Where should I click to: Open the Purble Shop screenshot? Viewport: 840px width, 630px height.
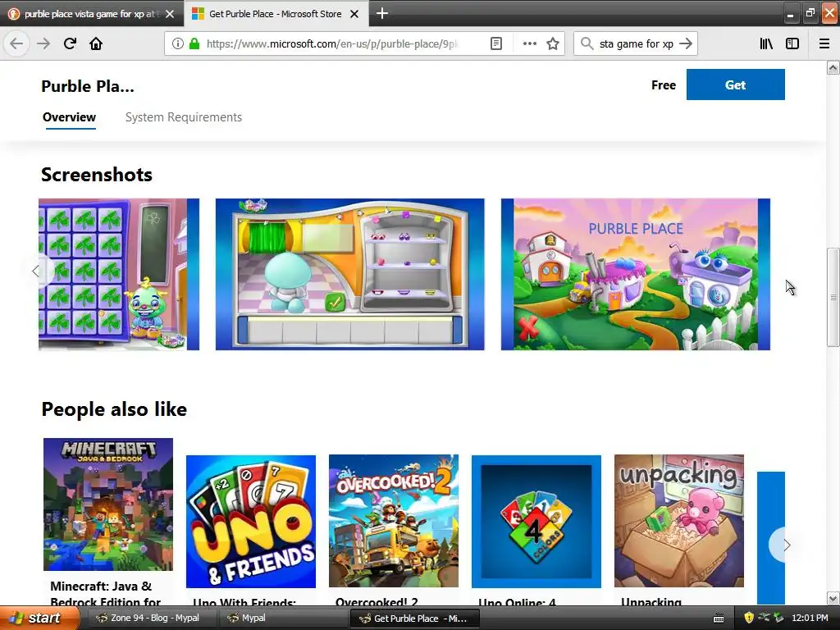click(349, 274)
